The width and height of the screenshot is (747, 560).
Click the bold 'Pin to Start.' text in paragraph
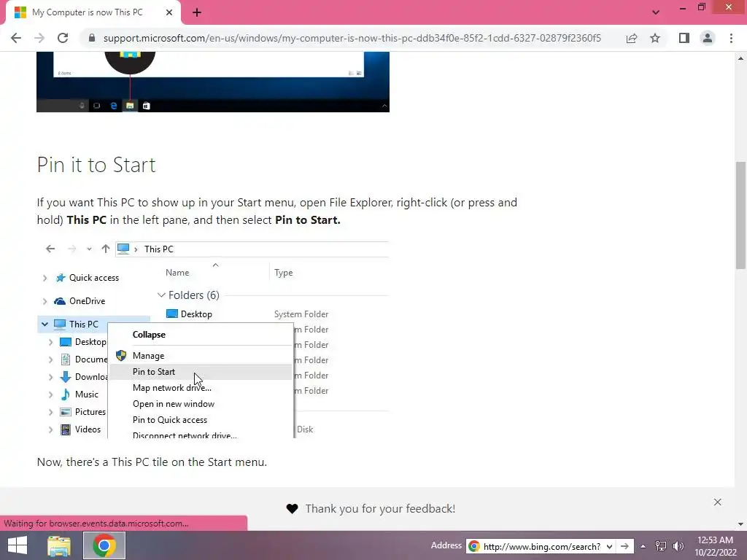point(308,220)
